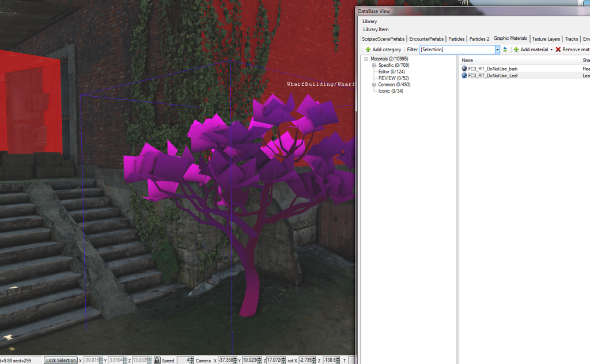Open the Particles 2 tab
This screenshot has width=590, height=364.
[479, 39]
